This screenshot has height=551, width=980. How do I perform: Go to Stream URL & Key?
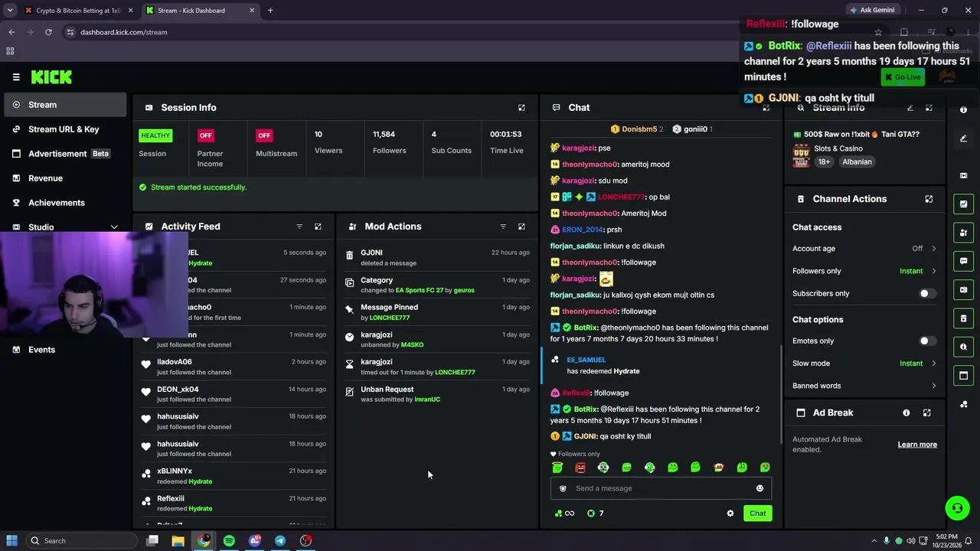[65, 129]
